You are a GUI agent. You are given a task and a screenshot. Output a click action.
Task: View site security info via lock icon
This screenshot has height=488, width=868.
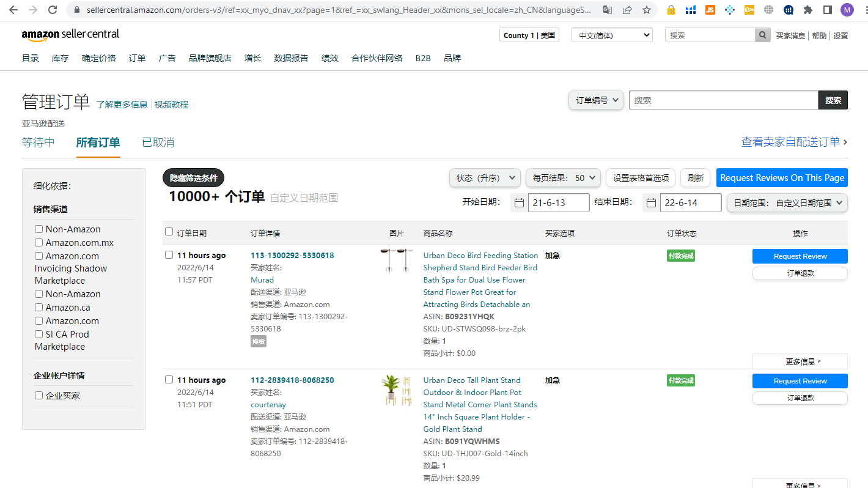click(x=76, y=10)
